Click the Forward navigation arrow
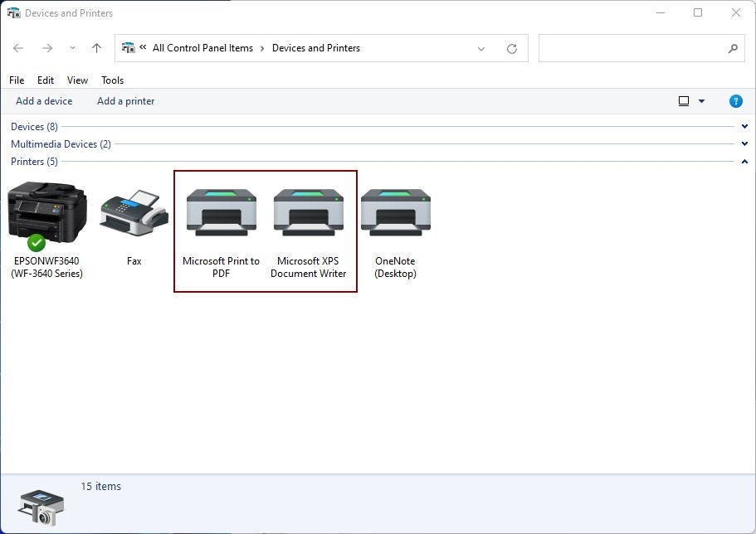 pyautogui.click(x=47, y=48)
